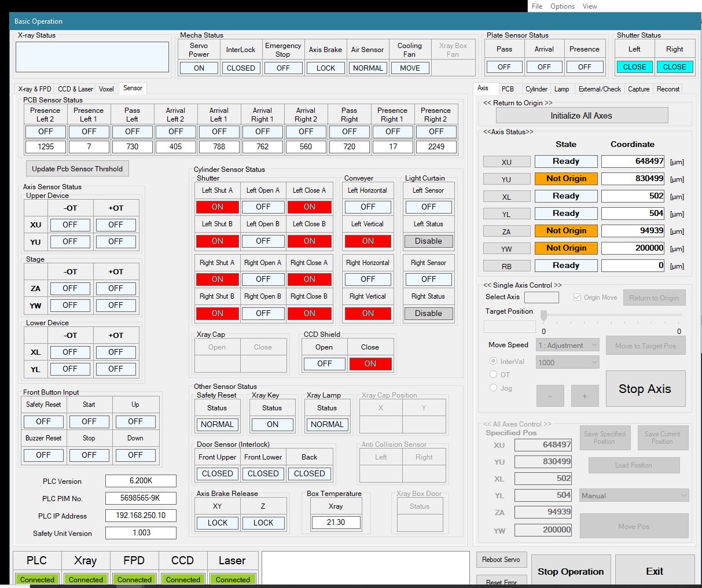Select the Sensor tab

pyautogui.click(x=133, y=88)
